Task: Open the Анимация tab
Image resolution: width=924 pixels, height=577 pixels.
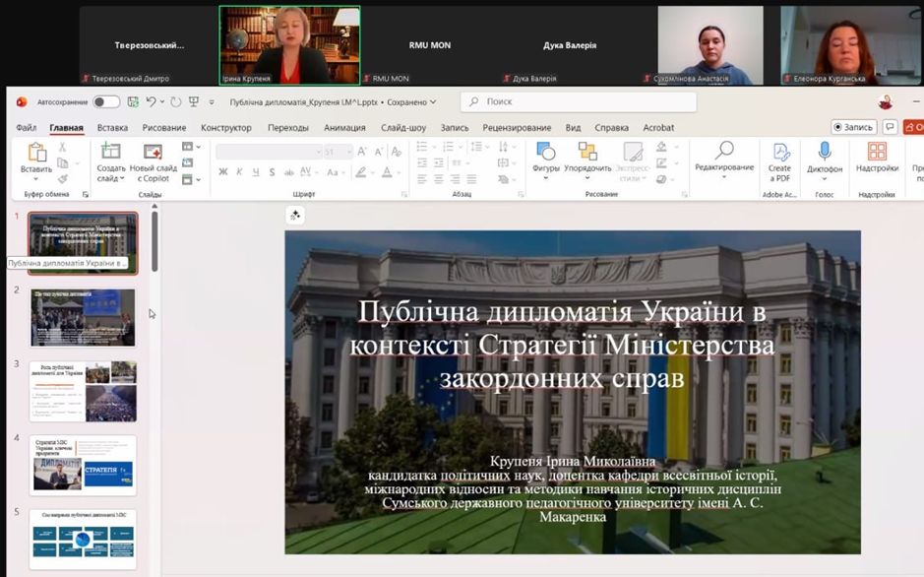Action: [x=344, y=127]
